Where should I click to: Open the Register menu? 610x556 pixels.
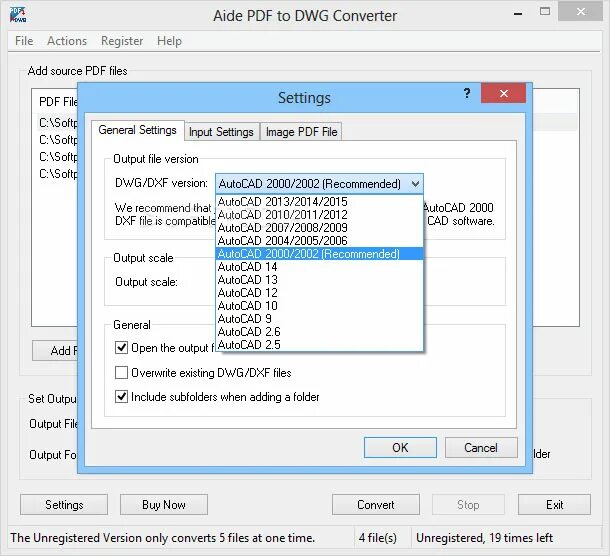coord(122,41)
